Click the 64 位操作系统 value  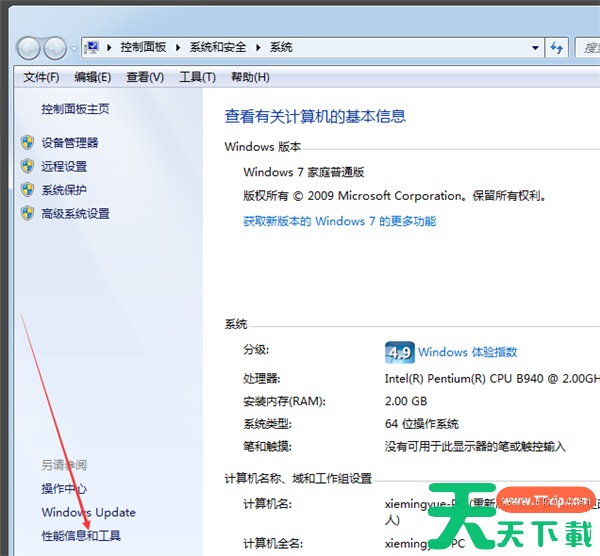pos(422,424)
